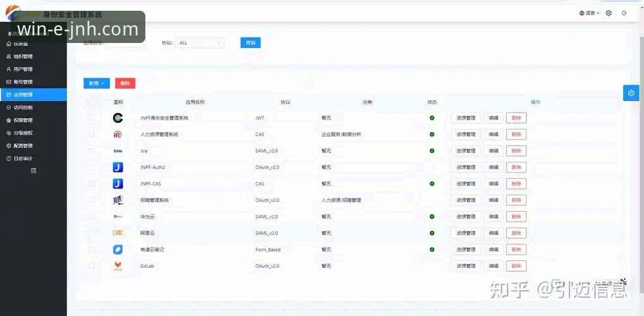Open 账号管理 in the sidebar

[x=33, y=82]
